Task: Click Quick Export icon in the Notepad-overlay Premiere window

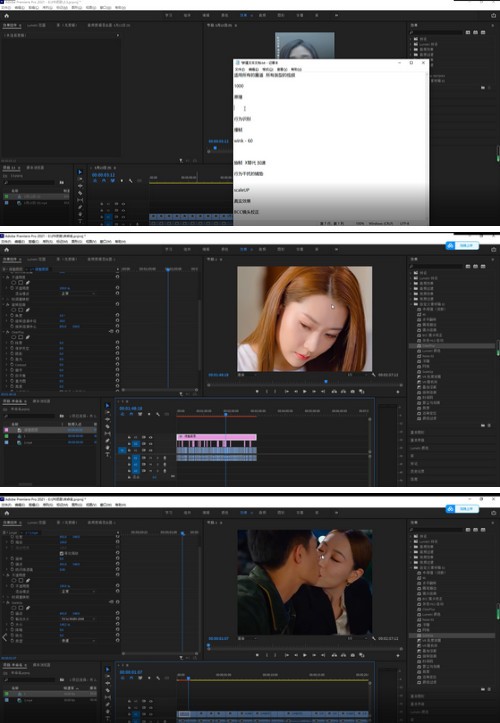Action: click(494, 15)
